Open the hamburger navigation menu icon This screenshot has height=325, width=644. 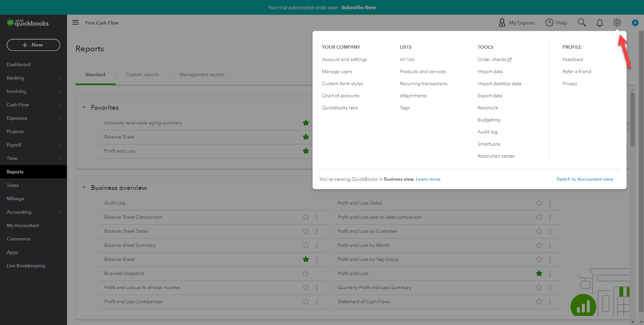tap(76, 23)
